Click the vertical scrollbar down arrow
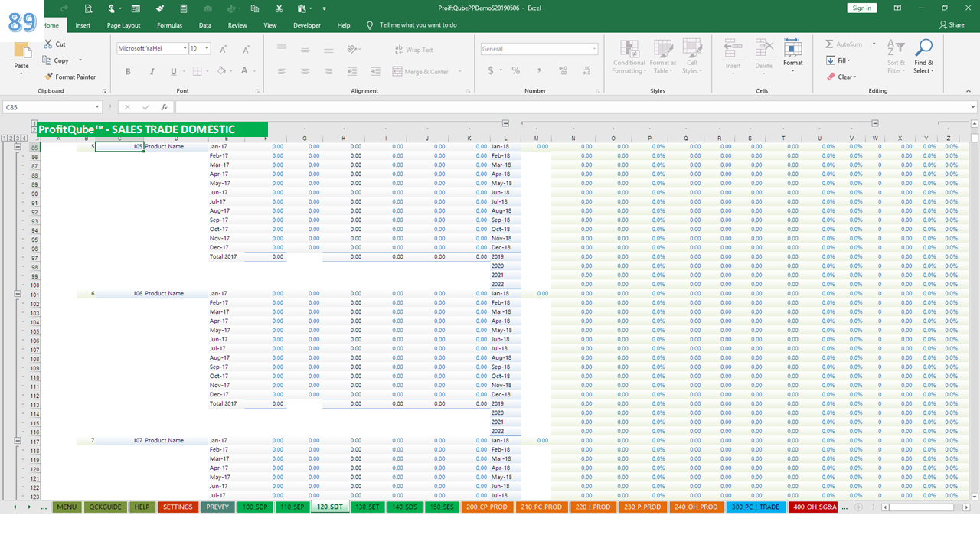This screenshot has height=551, width=980. click(x=975, y=496)
